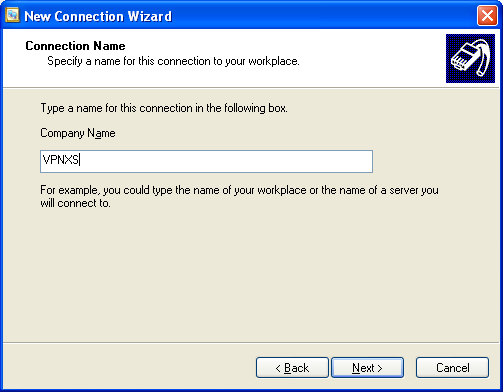The width and height of the screenshot is (503, 392).
Task: Click the empty beige area below the hint text
Action: point(250,273)
